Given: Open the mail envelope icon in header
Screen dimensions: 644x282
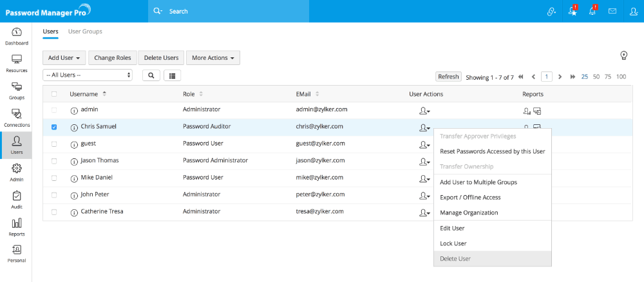Looking at the screenshot, I should pyautogui.click(x=612, y=12).
